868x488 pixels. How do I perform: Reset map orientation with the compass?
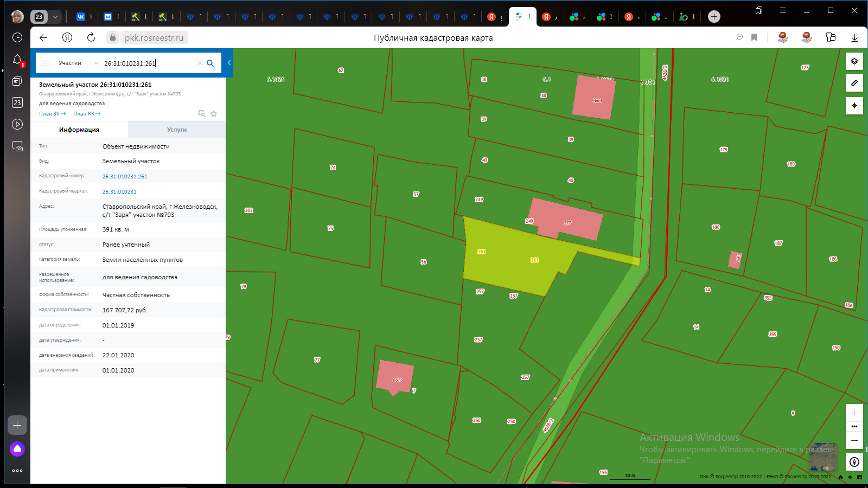pyautogui.click(x=854, y=462)
